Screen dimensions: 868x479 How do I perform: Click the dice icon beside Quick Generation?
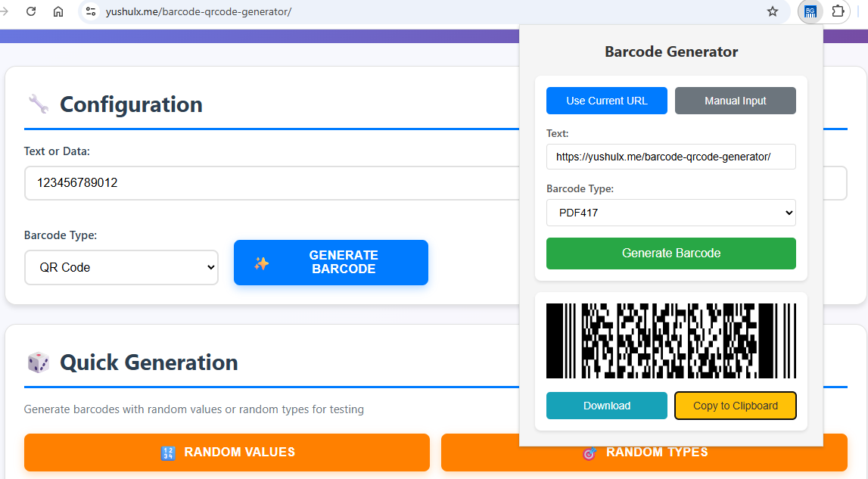coord(39,362)
